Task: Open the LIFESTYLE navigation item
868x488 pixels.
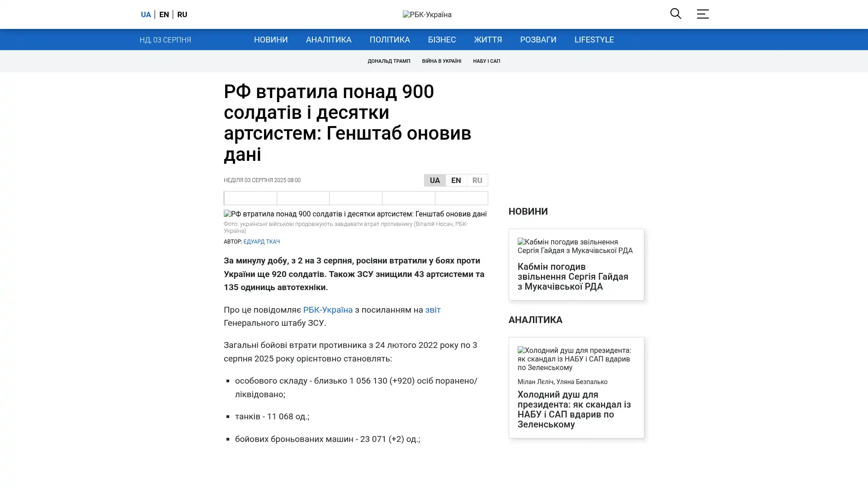Action: [594, 40]
